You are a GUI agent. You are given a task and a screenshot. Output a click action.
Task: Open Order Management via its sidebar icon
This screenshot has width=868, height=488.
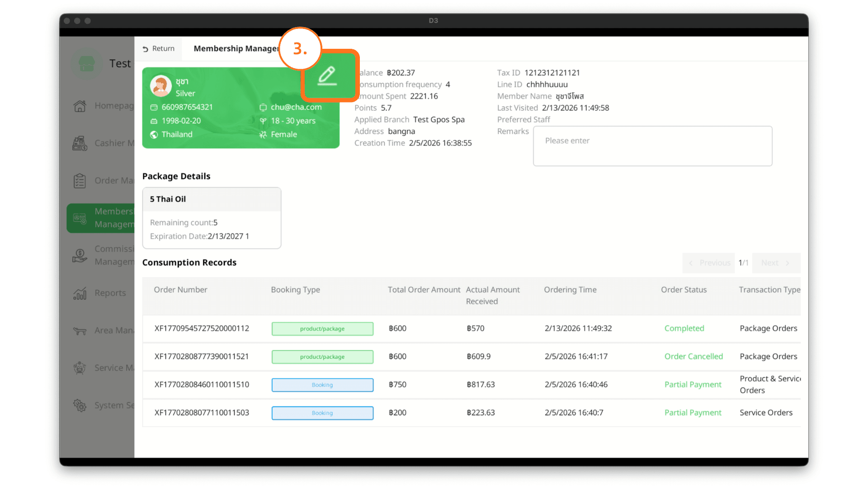(80, 181)
